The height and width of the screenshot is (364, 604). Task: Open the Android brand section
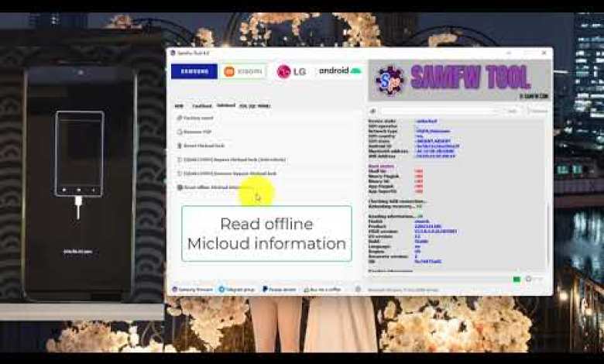340,71
